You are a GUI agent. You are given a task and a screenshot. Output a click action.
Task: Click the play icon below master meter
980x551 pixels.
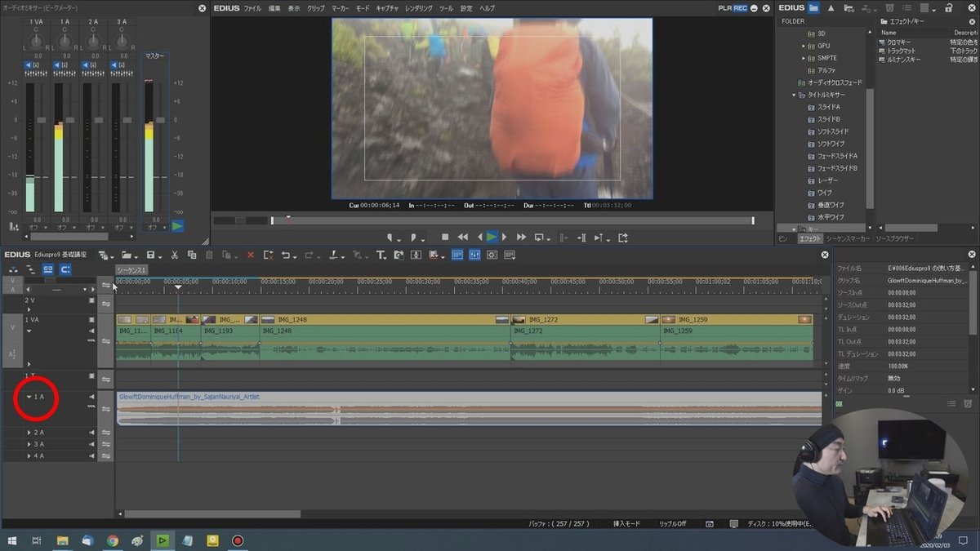pyautogui.click(x=177, y=226)
